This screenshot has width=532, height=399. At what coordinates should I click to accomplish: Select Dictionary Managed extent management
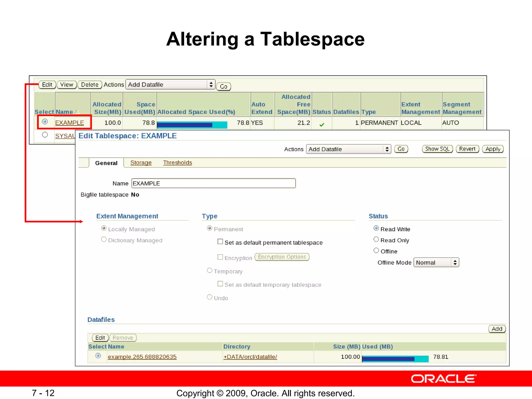[x=104, y=240]
